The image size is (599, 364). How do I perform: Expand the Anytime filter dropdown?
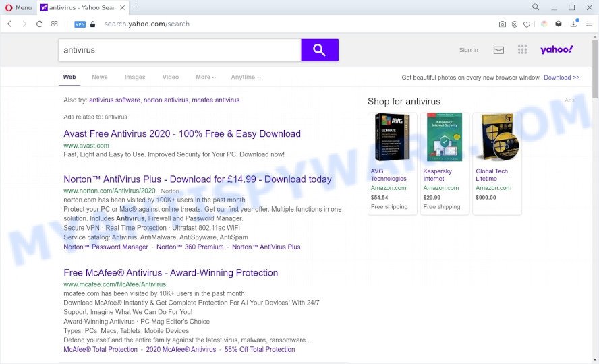click(246, 77)
